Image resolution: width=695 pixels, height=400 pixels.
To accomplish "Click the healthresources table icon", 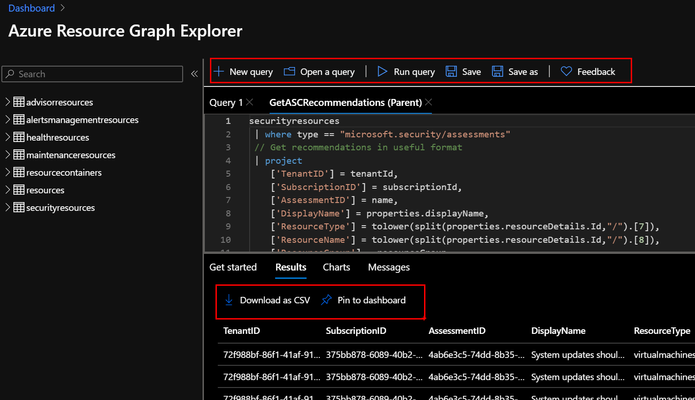I will (19, 137).
